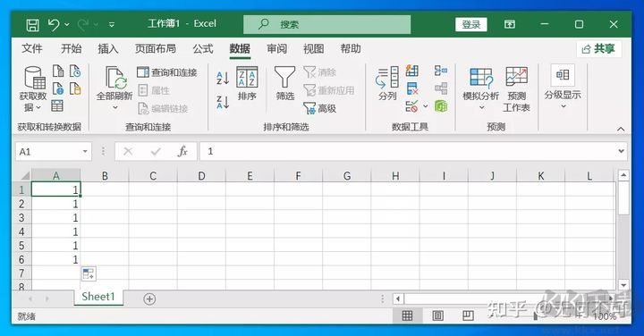Open the 全部刷新 refresh all dropdown
The height and width of the screenshot is (336, 644).
click(x=115, y=107)
